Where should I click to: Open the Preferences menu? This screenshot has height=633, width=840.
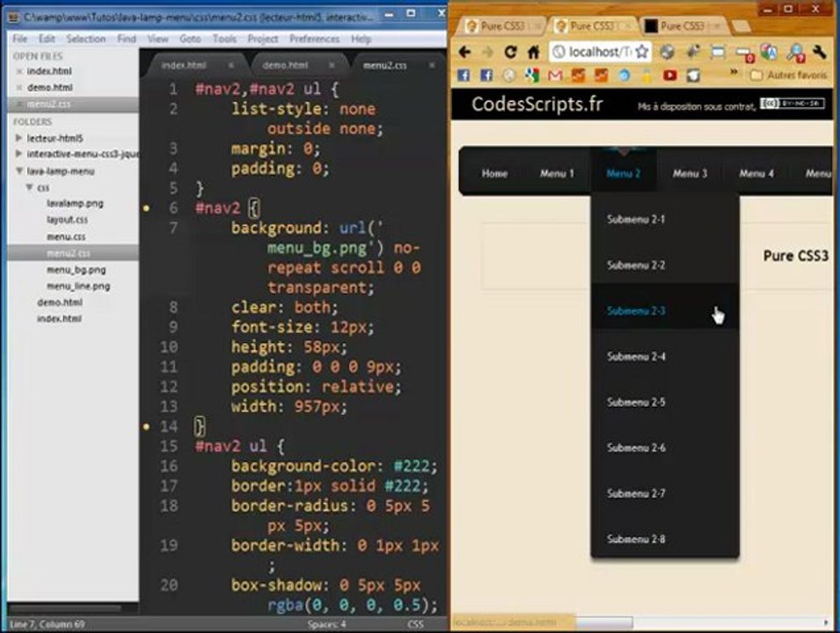[315, 39]
